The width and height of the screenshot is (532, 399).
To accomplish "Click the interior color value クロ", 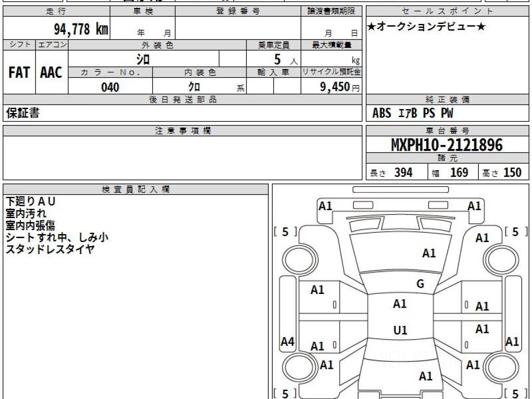I will click(x=195, y=86).
